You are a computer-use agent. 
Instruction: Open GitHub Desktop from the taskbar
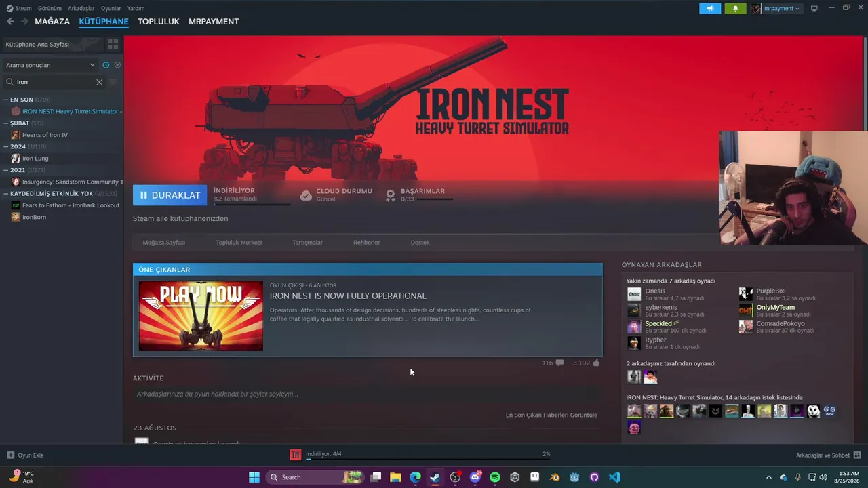[x=595, y=477]
